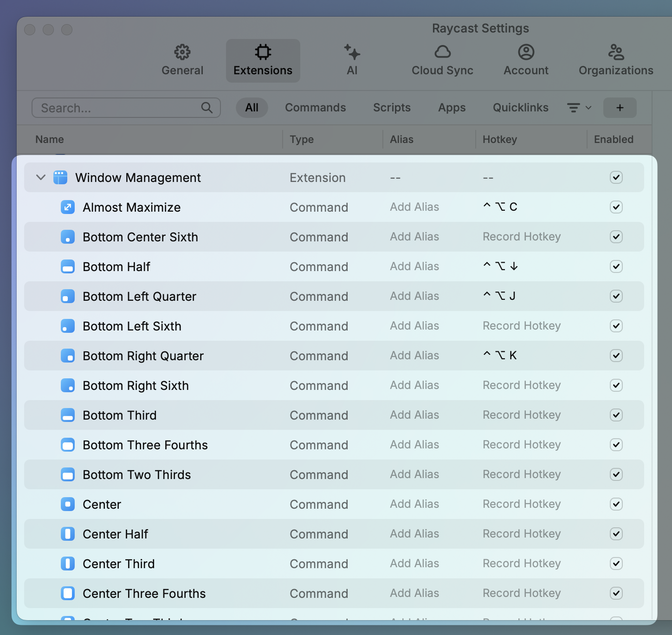Viewport: 672px width, 635px height.
Task: Click the Enabled column header
Action: 614,139
